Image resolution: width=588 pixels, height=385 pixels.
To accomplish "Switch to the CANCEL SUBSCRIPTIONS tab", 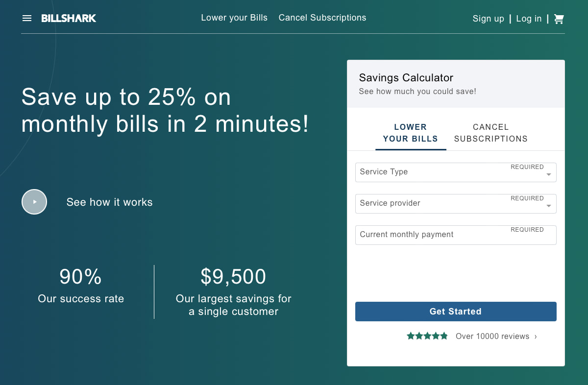I will (490, 133).
